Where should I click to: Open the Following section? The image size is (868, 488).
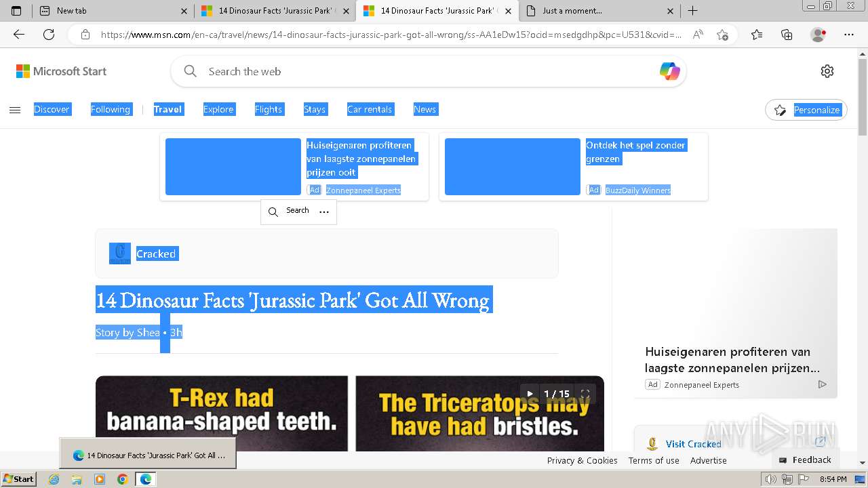point(111,109)
